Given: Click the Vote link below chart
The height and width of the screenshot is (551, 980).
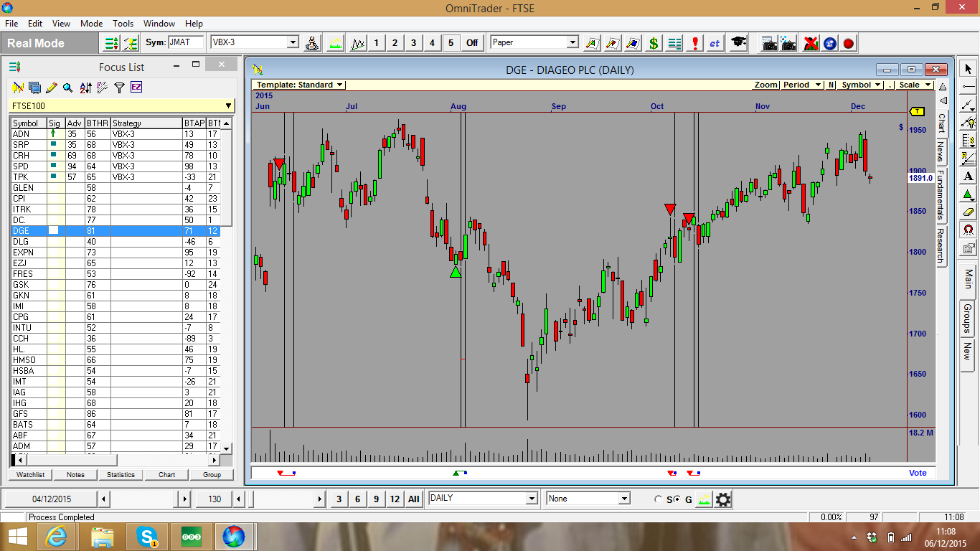Looking at the screenshot, I should point(918,473).
